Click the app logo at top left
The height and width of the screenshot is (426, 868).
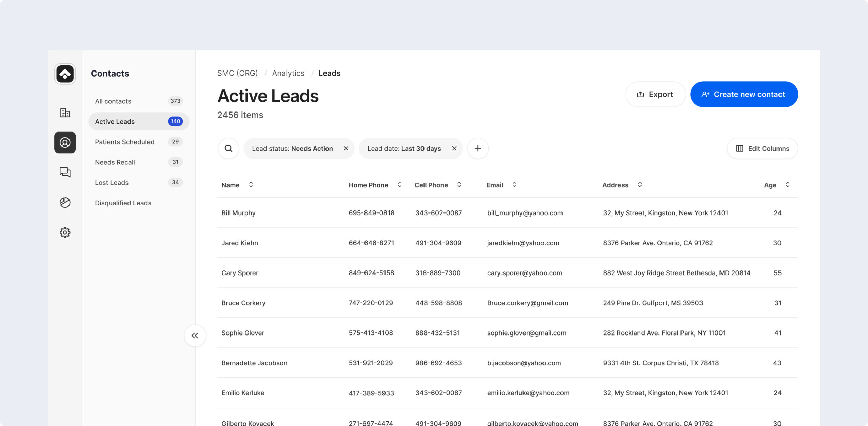[x=65, y=74]
